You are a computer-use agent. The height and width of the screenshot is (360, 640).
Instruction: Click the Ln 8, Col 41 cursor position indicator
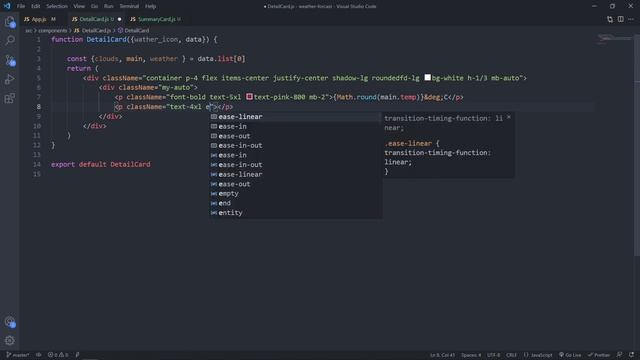pos(442,355)
